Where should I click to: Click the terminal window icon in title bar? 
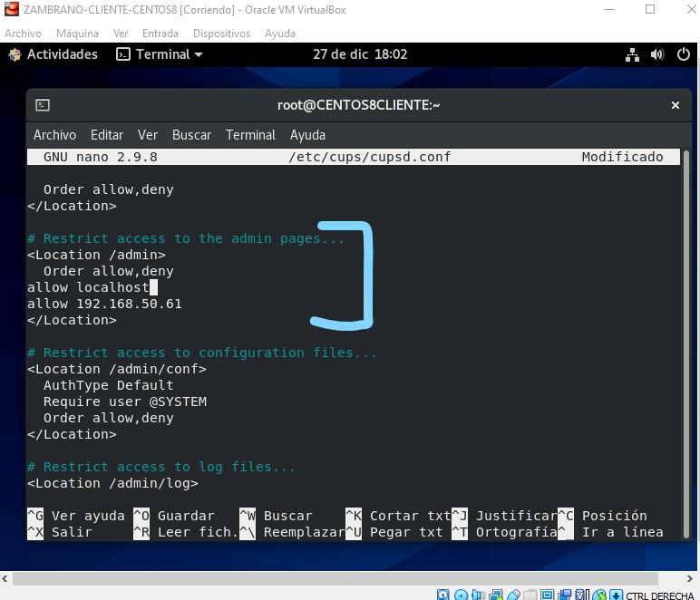pos(43,105)
